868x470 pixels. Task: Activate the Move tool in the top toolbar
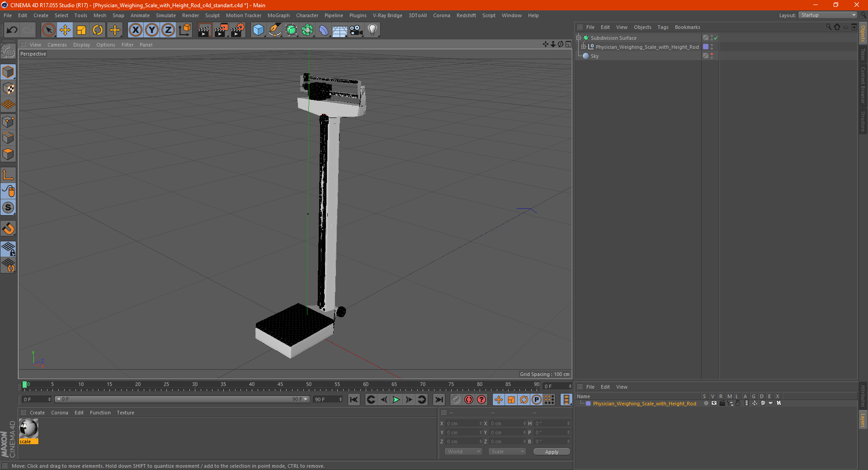coord(65,30)
